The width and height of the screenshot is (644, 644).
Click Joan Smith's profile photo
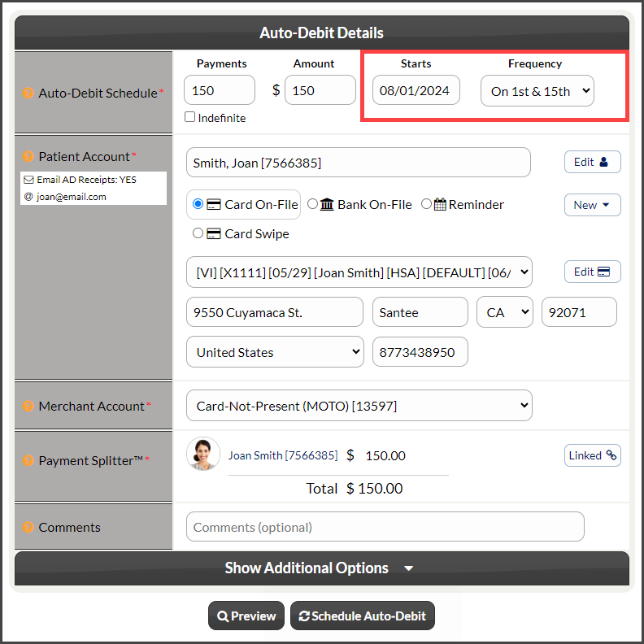[203, 454]
